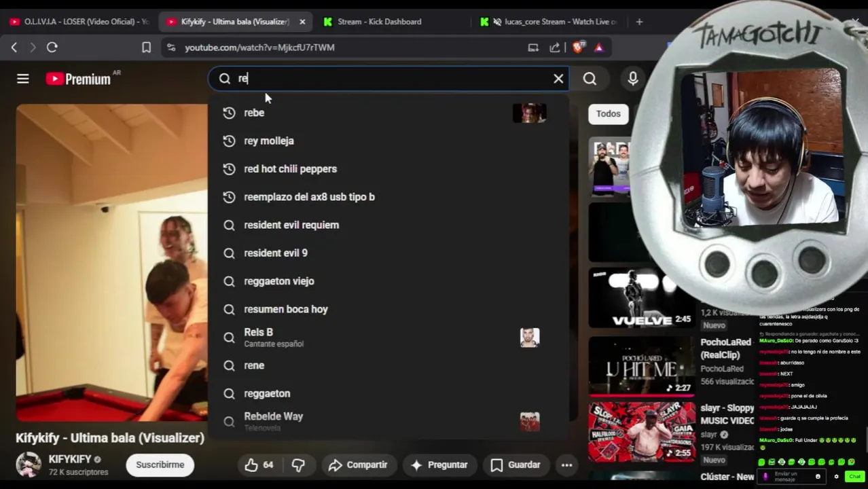The width and height of the screenshot is (868, 489).
Task: Click the search icon beside 'rene'
Action: pyautogui.click(x=229, y=365)
